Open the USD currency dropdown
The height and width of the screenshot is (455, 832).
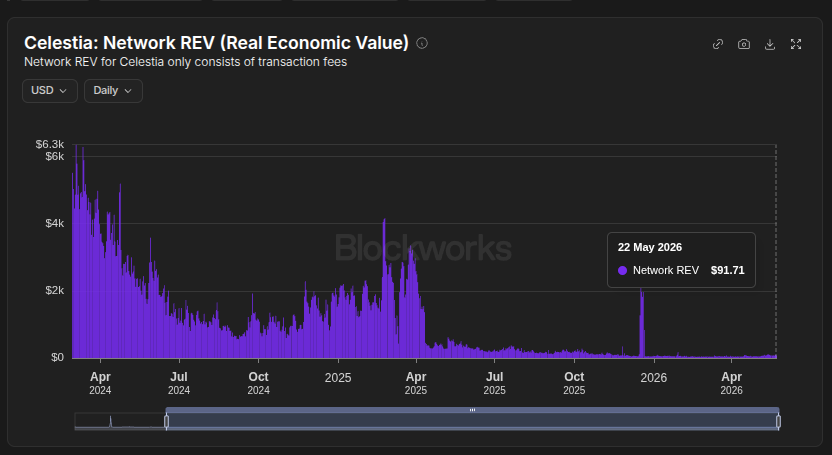50,91
